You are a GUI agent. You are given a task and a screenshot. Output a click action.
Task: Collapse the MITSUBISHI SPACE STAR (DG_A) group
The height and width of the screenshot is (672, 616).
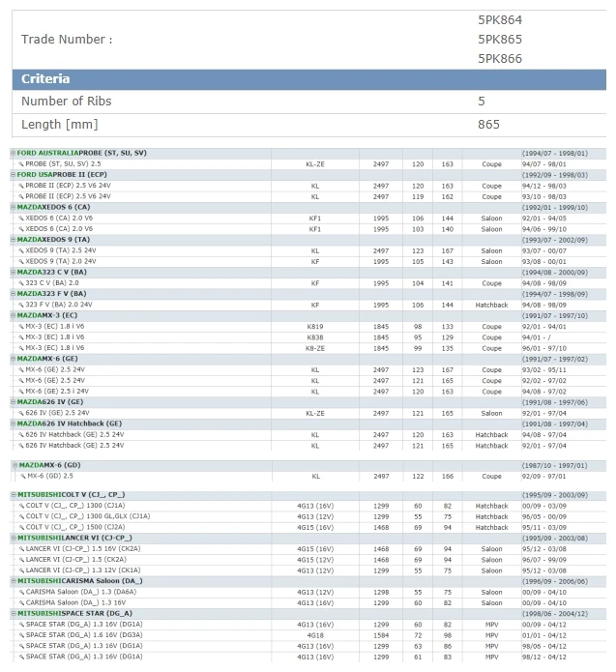14,614
